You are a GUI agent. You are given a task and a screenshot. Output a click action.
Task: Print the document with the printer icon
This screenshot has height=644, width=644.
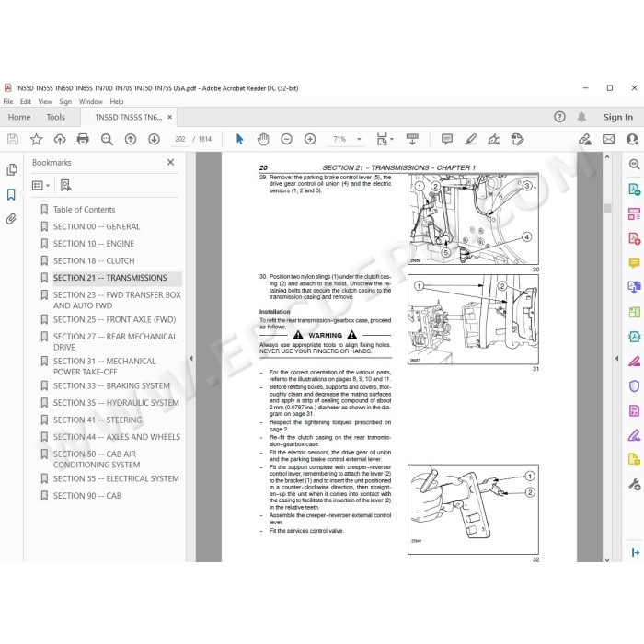(83, 139)
